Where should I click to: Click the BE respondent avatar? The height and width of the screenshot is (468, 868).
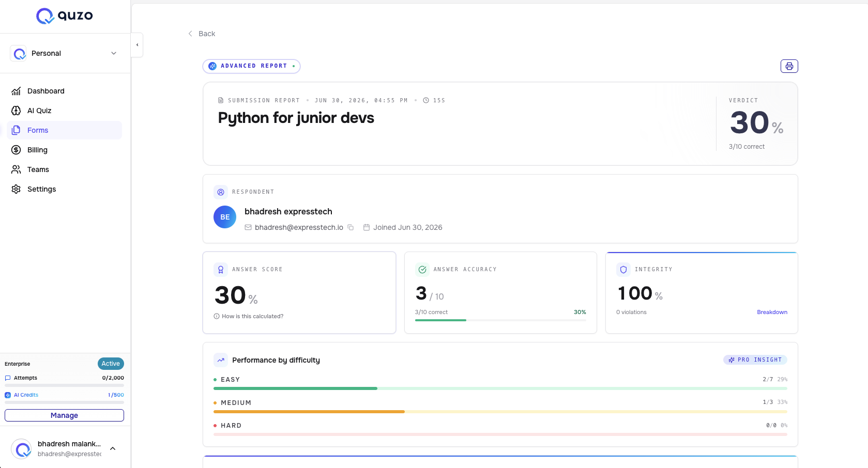(x=225, y=217)
